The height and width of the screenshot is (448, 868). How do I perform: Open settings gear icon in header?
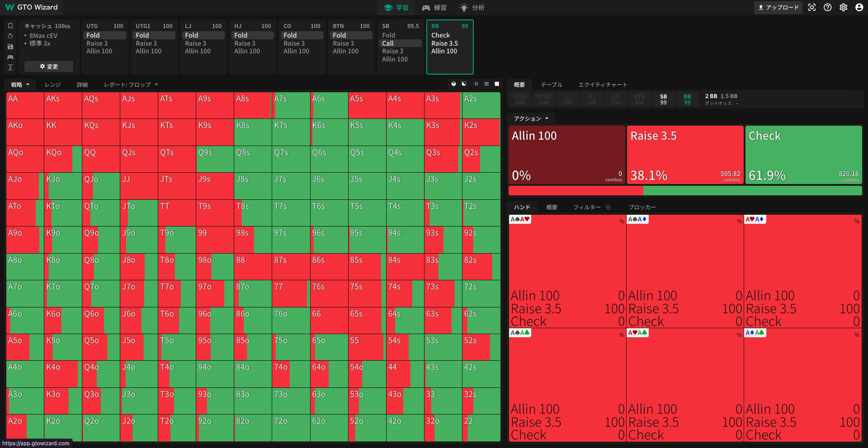[x=844, y=7]
